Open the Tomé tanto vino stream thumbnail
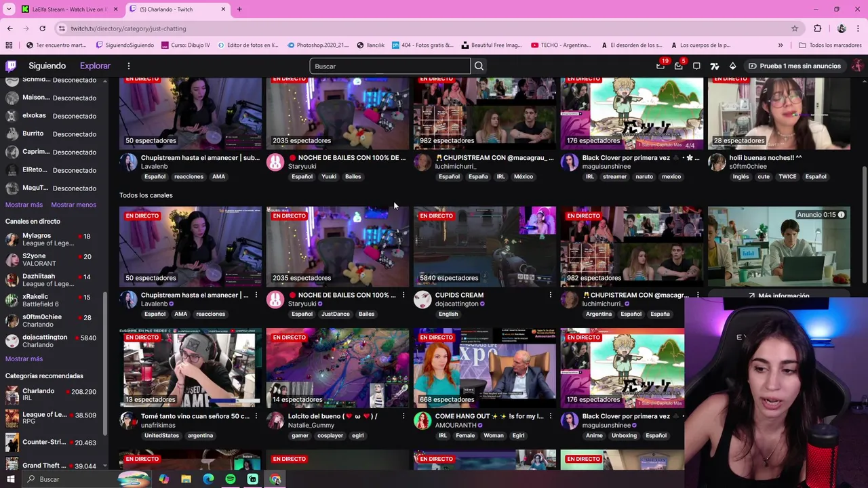The image size is (868, 488). (x=191, y=369)
